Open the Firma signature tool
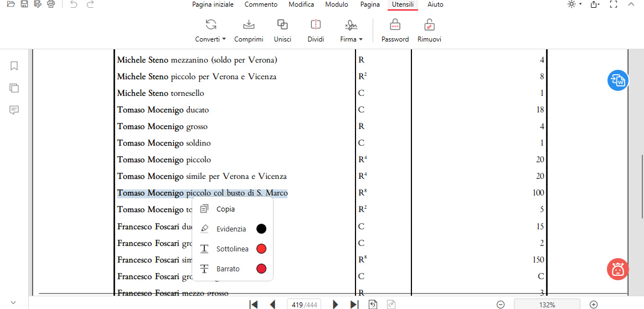644x309 pixels. pos(351,30)
